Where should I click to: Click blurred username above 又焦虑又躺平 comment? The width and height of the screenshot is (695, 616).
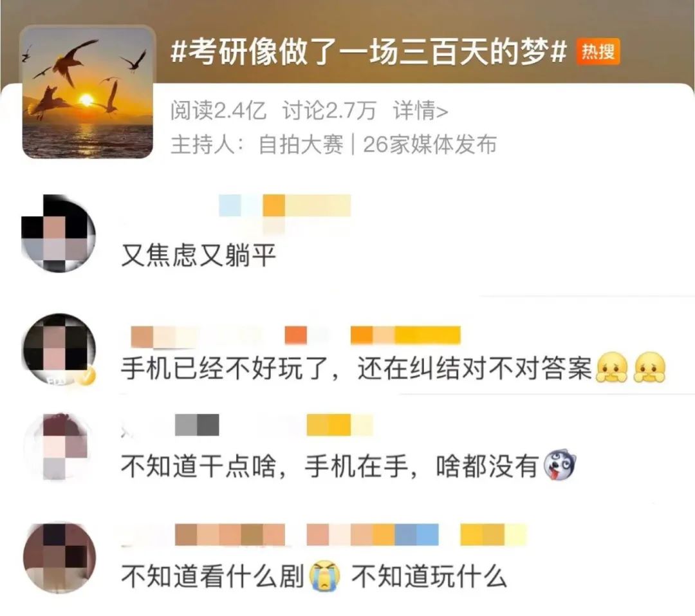coord(284,205)
